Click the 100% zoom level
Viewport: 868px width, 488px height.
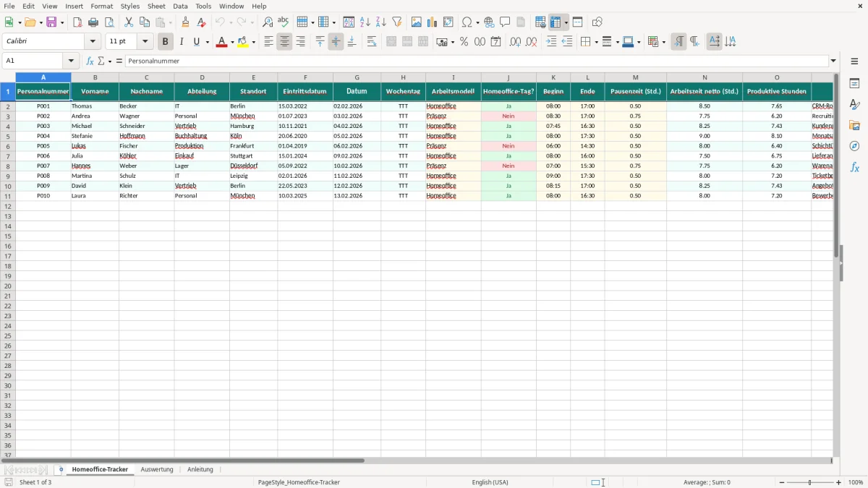(856, 482)
